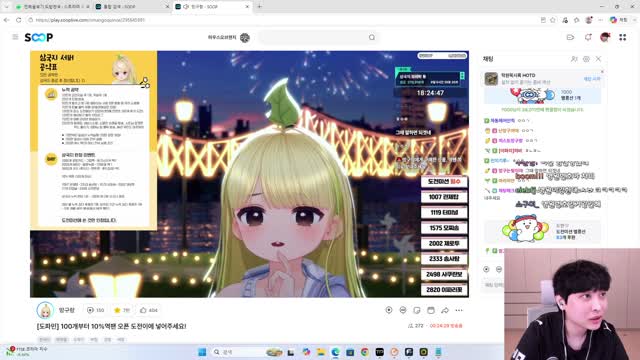Open the streamer's profile avatar below video

click(45, 310)
